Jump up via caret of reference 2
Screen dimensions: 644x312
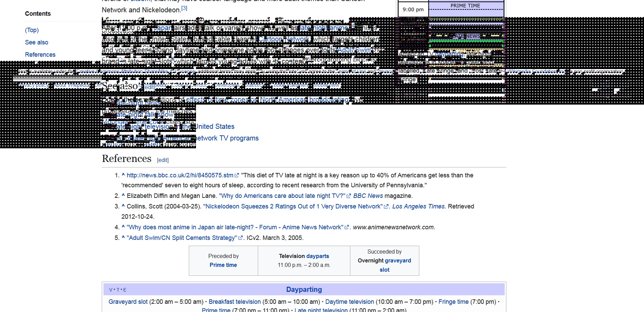(123, 196)
